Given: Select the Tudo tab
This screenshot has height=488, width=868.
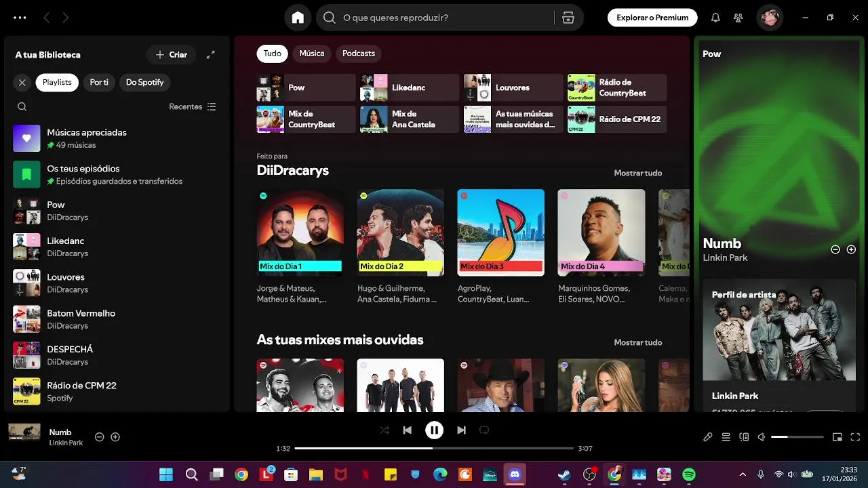Looking at the screenshot, I should [x=272, y=54].
